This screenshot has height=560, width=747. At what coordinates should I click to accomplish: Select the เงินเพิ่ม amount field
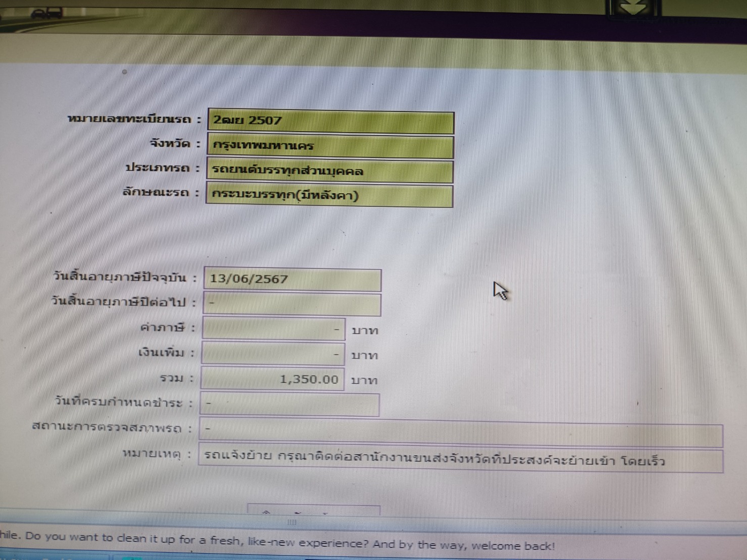click(273, 354)
